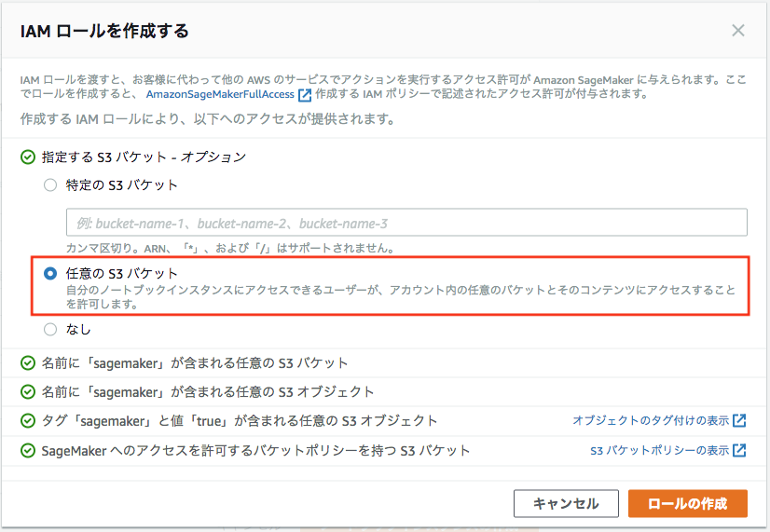
Task: Click external icon beside オブジェクトのタグ付けの表示
Action: [x=739, y=421]
